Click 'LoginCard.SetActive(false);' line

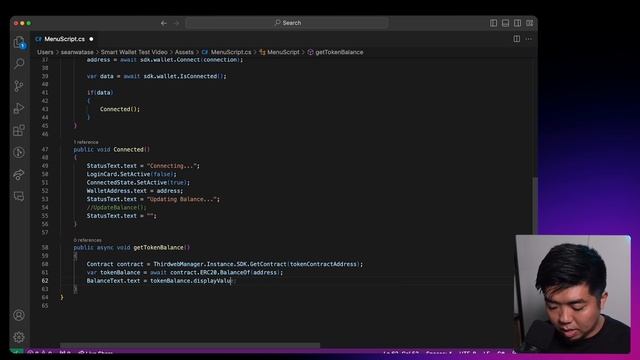pyautogui.click(x=131, y=174)
